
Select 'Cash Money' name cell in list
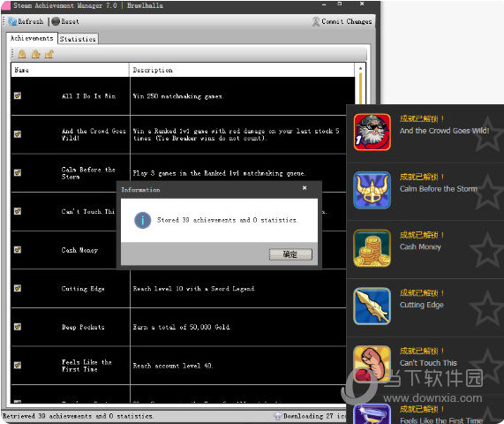tap(79, 250)
